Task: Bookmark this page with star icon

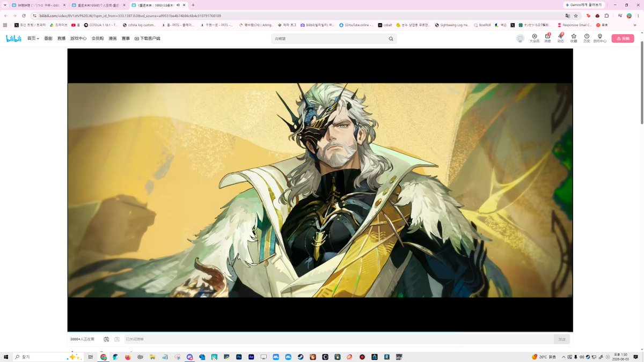Action: point(575,16)
